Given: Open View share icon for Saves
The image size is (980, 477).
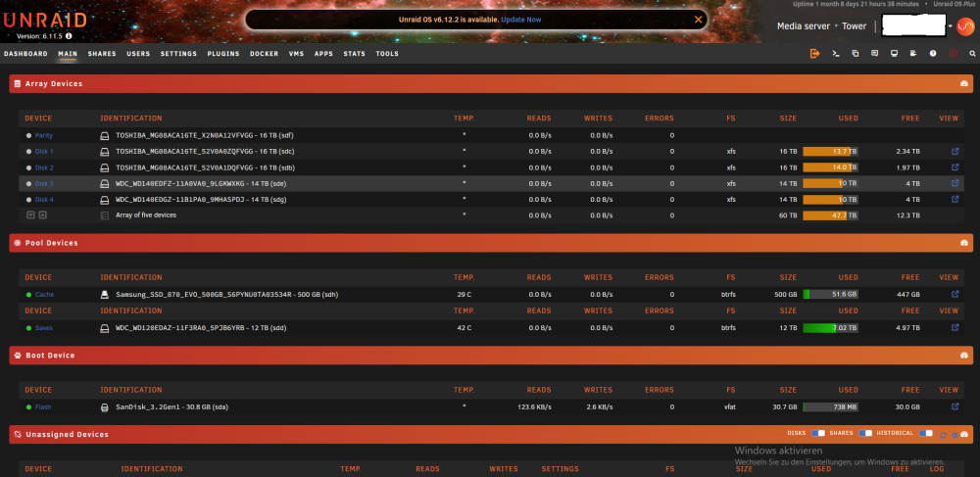Looking at the screenshot, I should point(955,327).
